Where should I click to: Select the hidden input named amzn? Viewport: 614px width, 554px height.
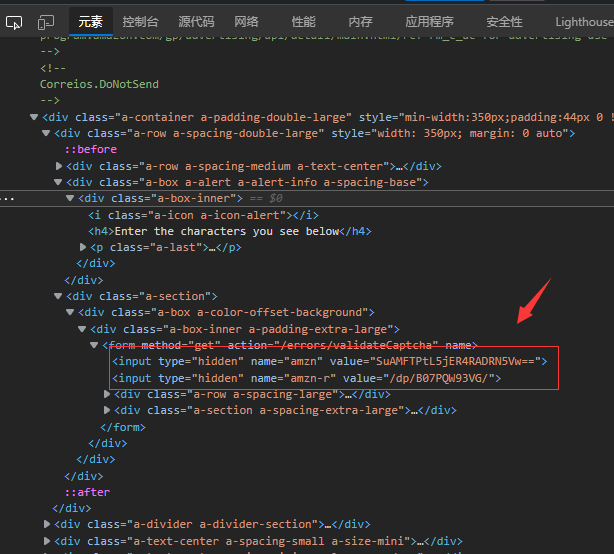point(330,361)
